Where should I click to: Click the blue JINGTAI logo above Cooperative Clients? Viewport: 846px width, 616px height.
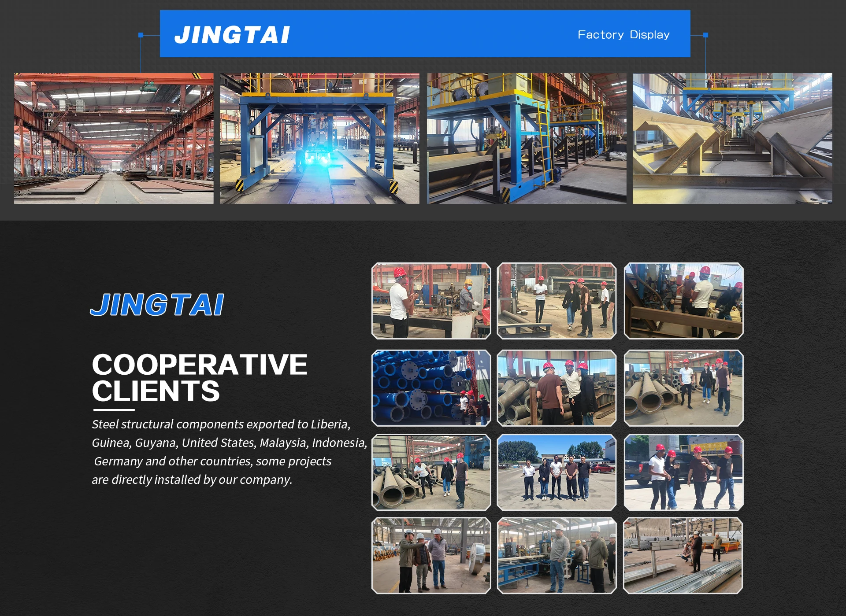pos(157,305)
